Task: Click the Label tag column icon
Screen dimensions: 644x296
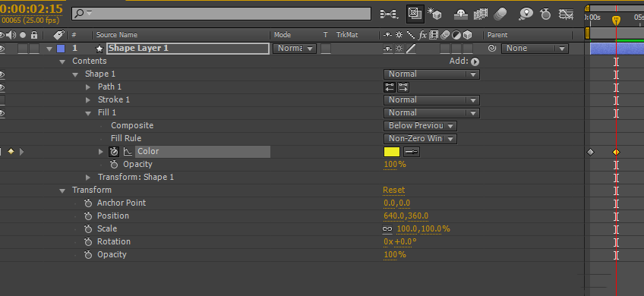Action: (x=59, y=35)
